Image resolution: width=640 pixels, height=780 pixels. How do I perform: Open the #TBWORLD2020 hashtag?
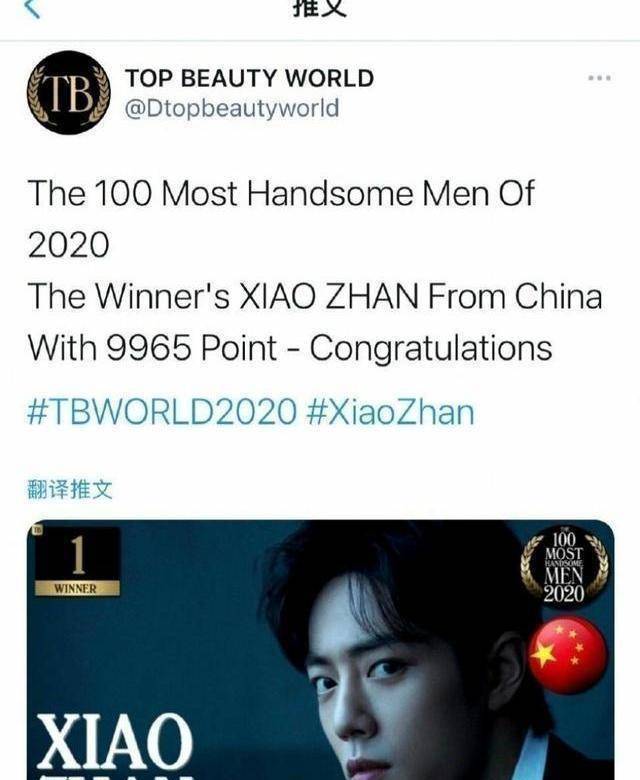[x=162, y=412]
